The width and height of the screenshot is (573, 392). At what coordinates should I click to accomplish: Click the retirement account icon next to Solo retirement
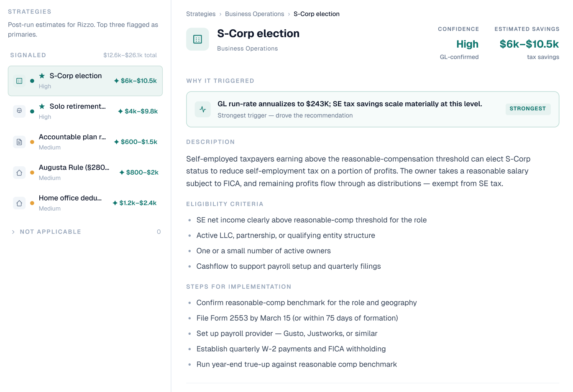point(19,111)
